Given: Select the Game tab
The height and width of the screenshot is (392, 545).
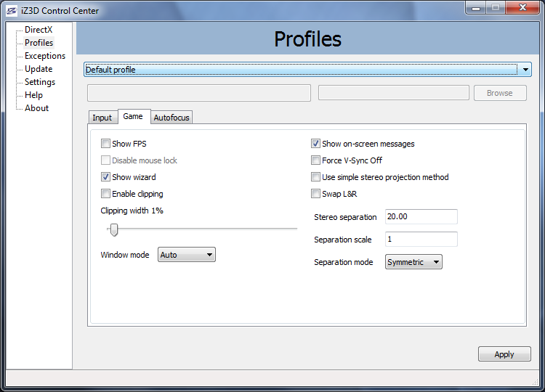Looking at the screenshot, I should (133, 116).
